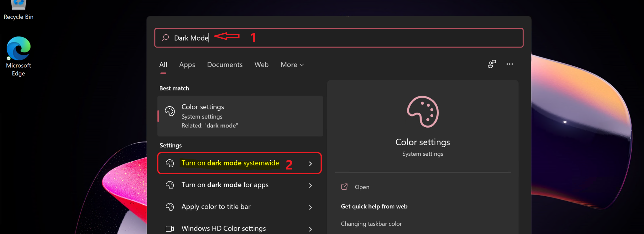The height and width of the screenshot is (234, 644).
Task: Switch to the Apps tab
Action: pos(187,65)
